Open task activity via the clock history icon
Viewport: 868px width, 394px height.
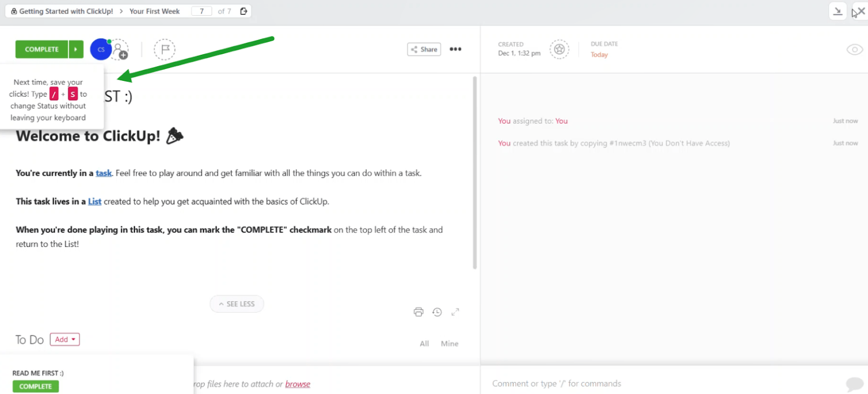(x=437, y=311)
